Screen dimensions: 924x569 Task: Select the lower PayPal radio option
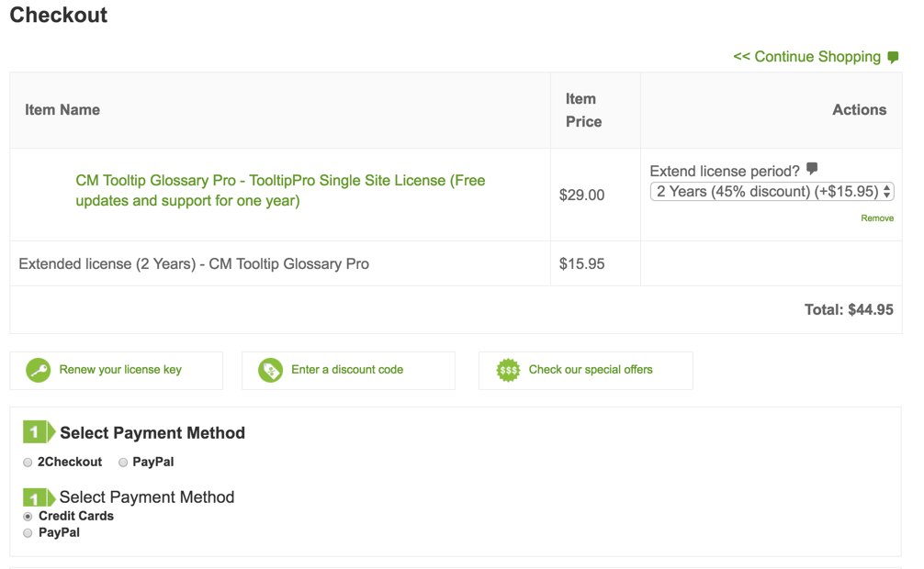pos(28,533)
